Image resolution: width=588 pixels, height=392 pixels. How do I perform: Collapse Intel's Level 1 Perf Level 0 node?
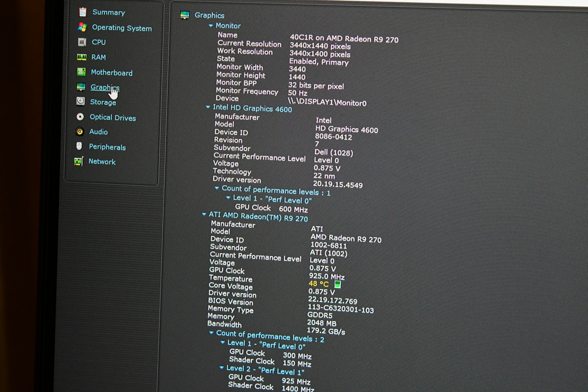click(x=228, y=198)
